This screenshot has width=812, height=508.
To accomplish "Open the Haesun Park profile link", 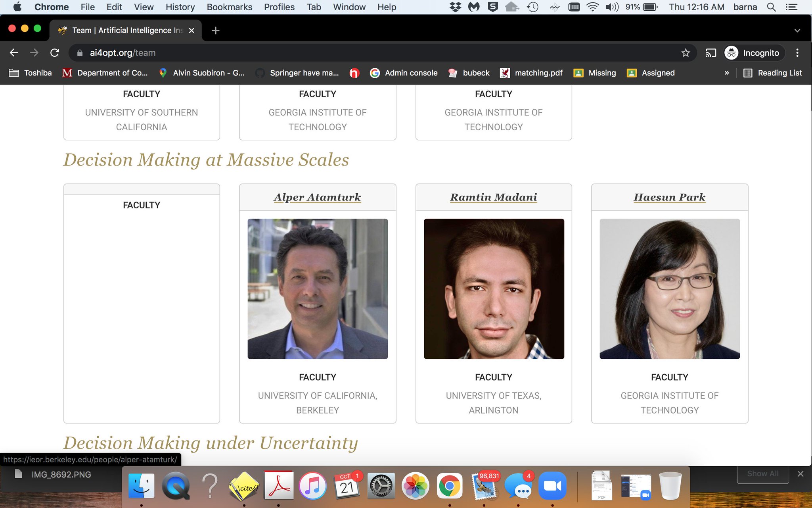I will click(669, 197).
